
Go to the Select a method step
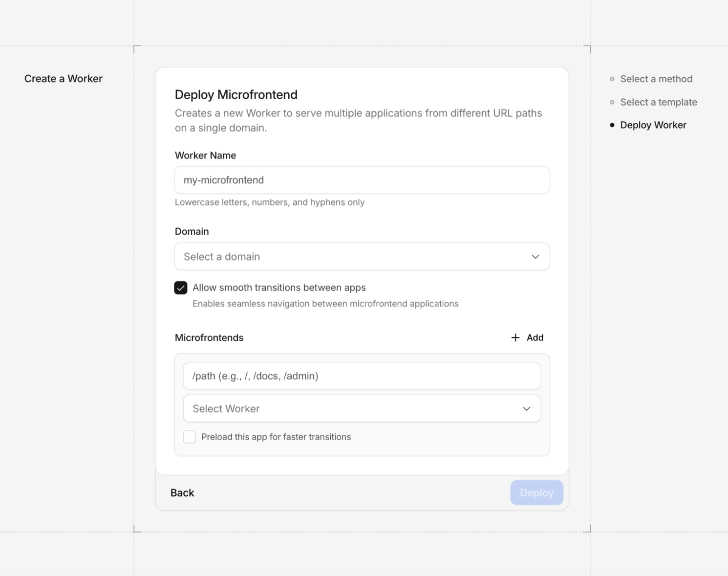click(x=656, y=79)
